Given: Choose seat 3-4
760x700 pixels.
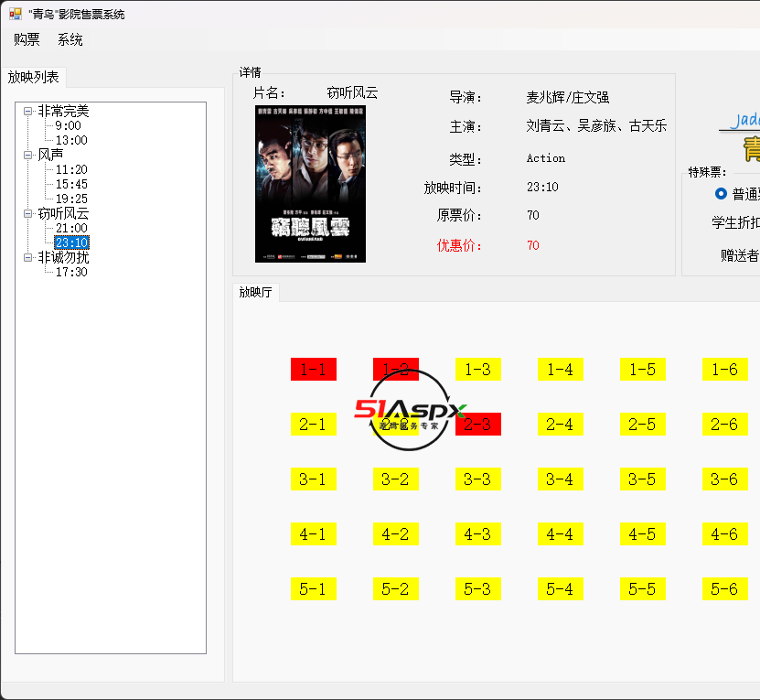Looking at the screenshot, I should tap(561, 479).
